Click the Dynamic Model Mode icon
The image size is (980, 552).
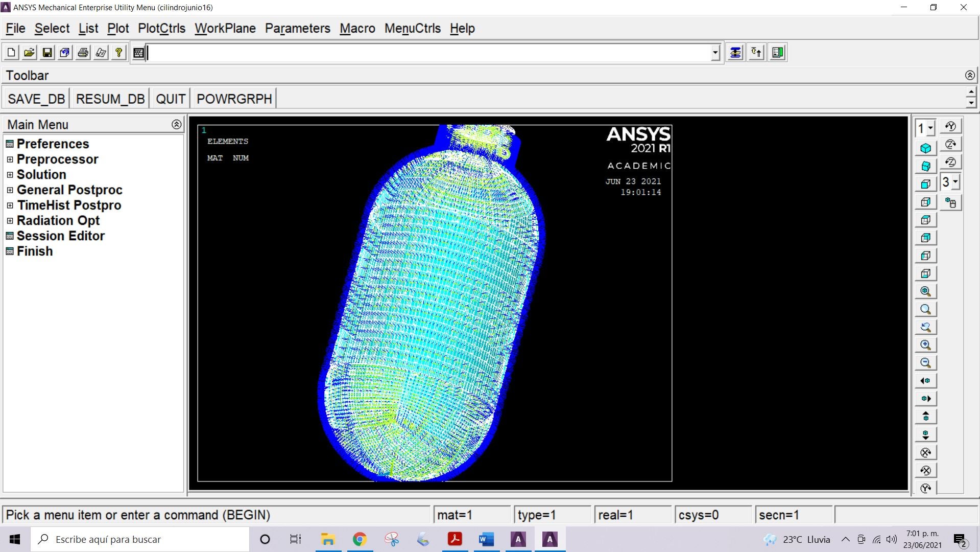950,203
